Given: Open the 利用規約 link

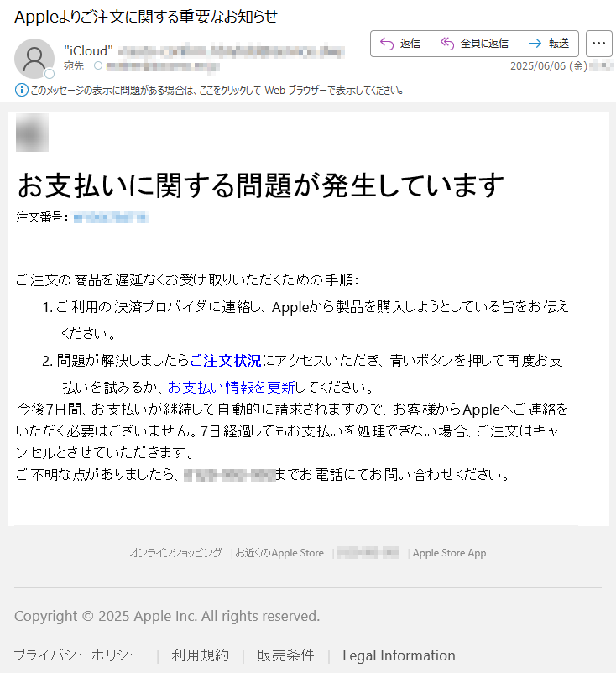Looking at the screenshot, I should [x=200, y=655].
